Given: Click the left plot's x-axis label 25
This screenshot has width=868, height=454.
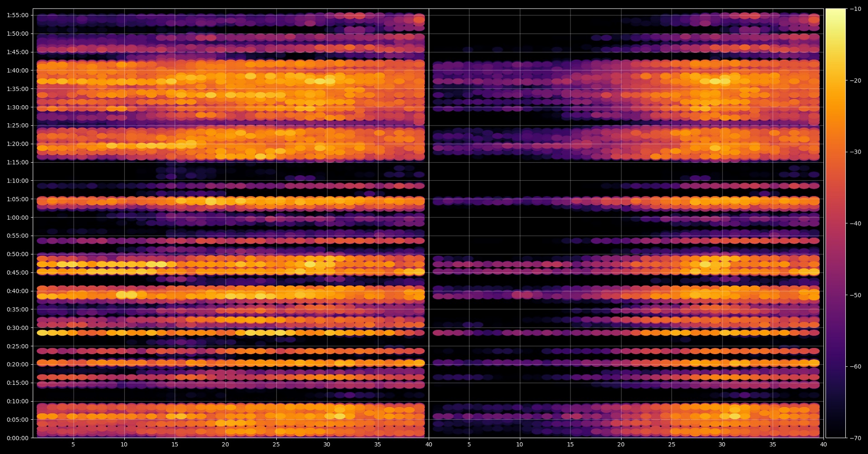Looking at the screenshot, I should [276, 445].
